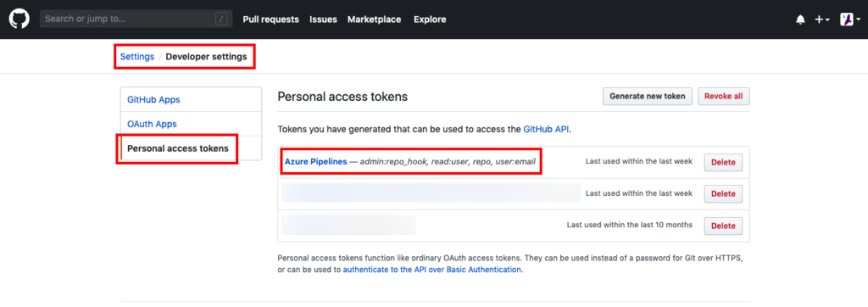
Task: Open Marketplace in header
Action: 374,20
